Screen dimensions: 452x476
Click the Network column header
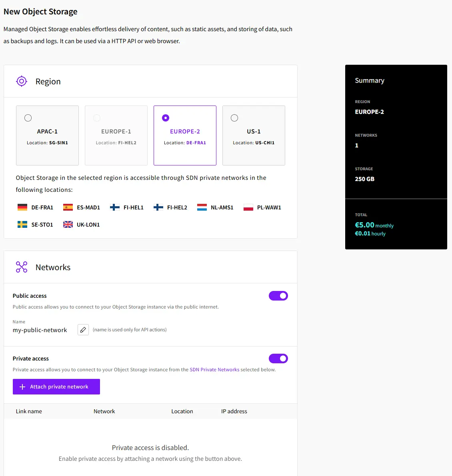click(104, 411)
